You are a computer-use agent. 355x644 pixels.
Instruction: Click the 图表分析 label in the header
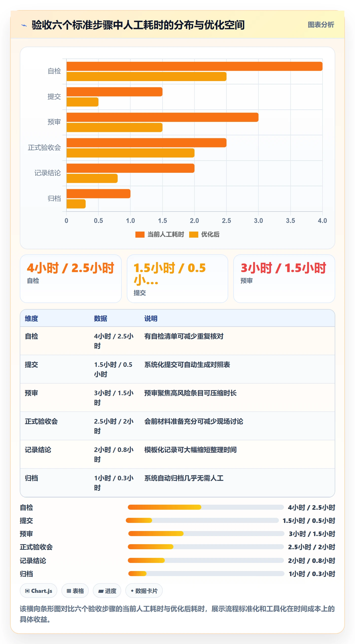point(321,25)
